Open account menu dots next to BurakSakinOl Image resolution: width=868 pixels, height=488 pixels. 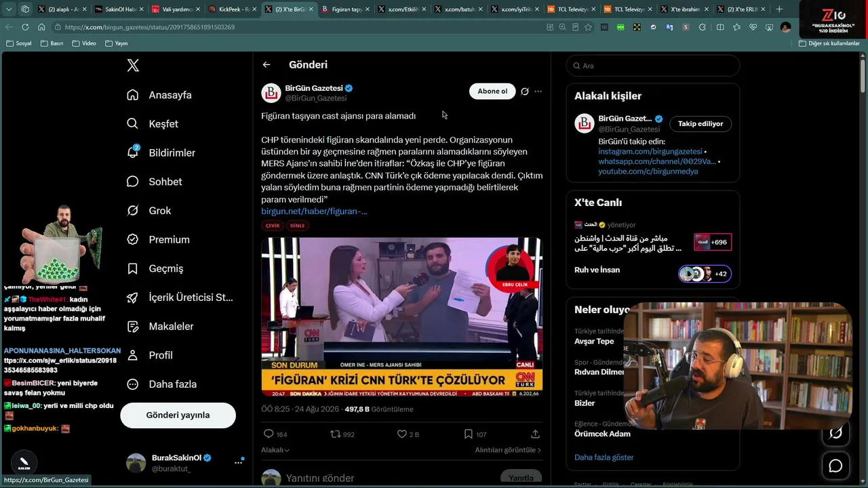pyautogui.click(x=239, y=462)
